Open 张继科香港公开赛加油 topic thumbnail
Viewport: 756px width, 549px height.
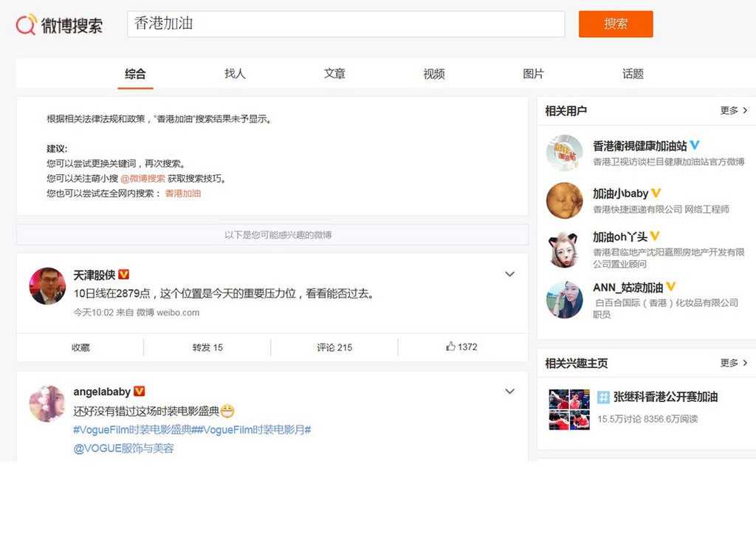click(569, 409)
